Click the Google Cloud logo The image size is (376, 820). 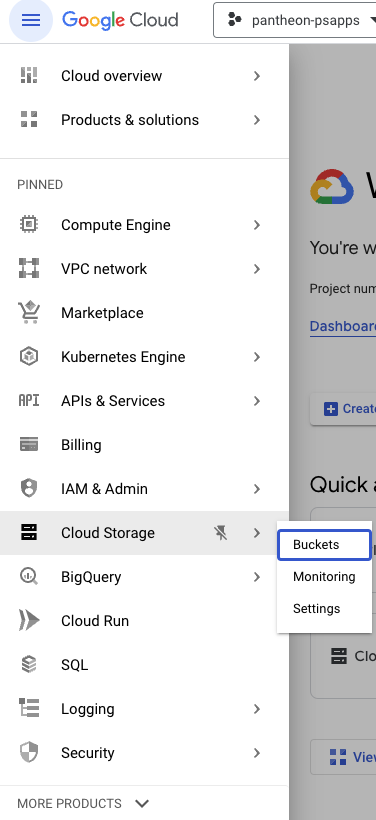120,20
